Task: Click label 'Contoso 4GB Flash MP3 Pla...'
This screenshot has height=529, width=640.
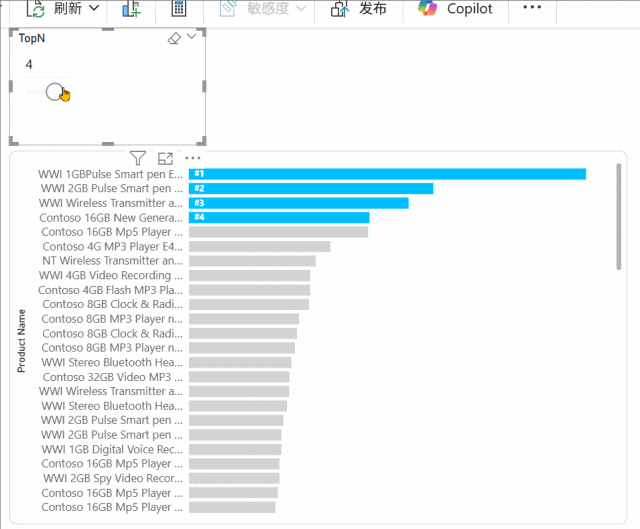Action: pos(110,290)
